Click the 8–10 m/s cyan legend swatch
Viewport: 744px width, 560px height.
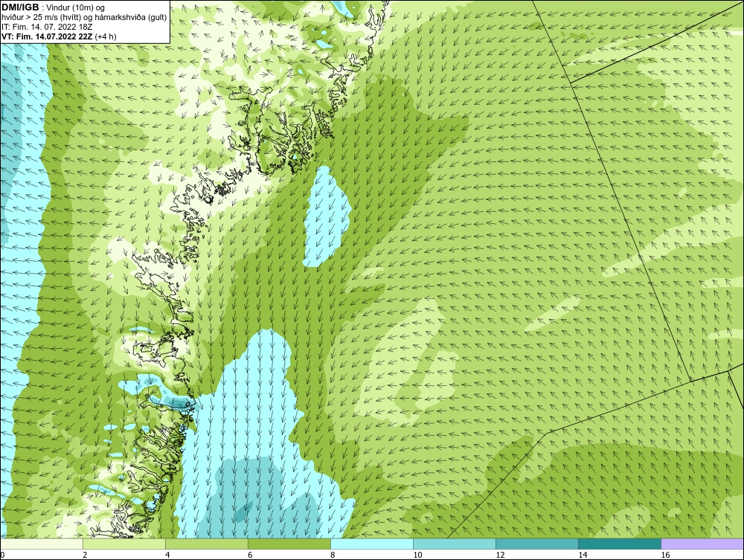pos(371,544)
